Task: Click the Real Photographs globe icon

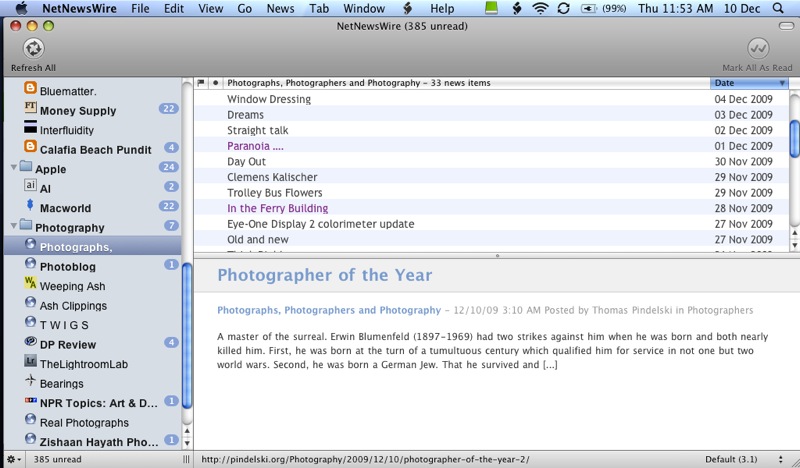Action: (x=31, y=420)
